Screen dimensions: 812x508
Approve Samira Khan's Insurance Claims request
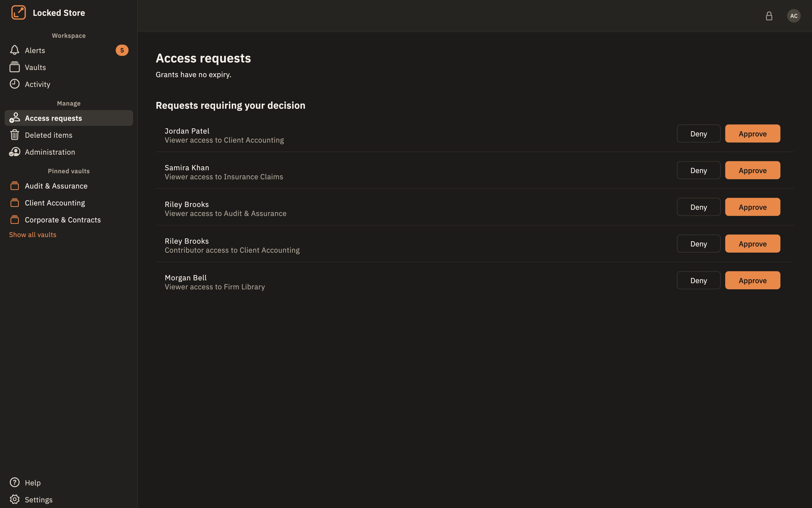pyautogui.click(x=753, y=170)
